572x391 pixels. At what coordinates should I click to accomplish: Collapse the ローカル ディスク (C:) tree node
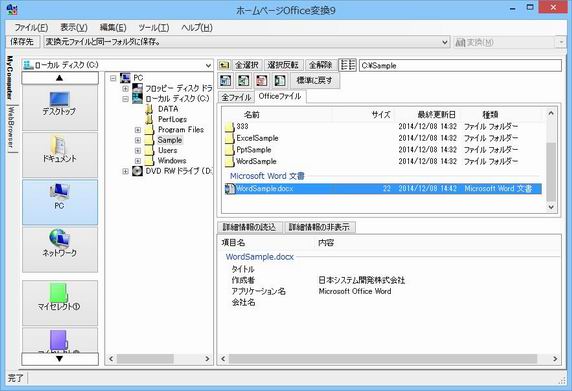(x=125, y=98)
